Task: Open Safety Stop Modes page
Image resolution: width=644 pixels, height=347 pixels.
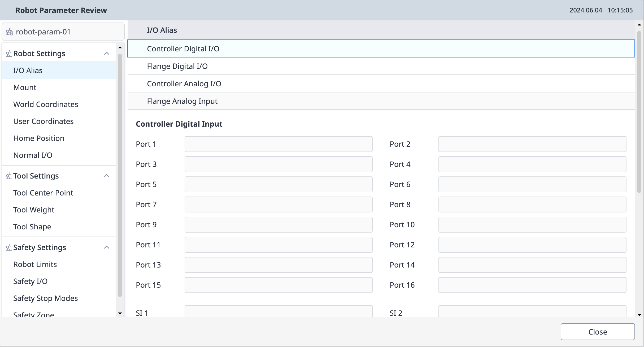Action: [x=45, y=298]
